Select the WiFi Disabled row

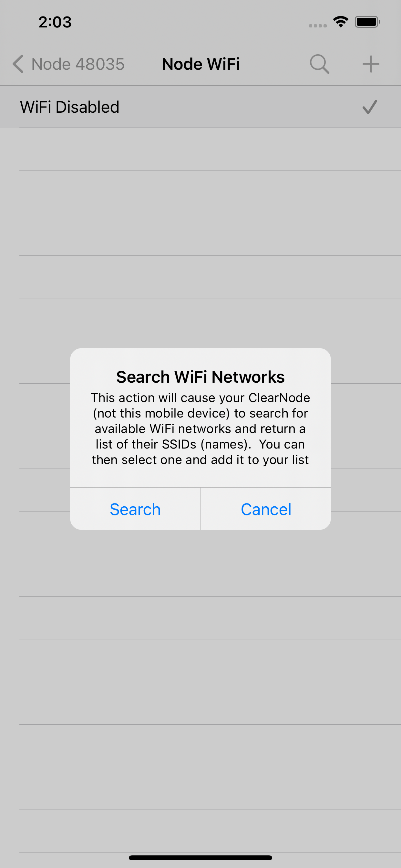[200, 107]
